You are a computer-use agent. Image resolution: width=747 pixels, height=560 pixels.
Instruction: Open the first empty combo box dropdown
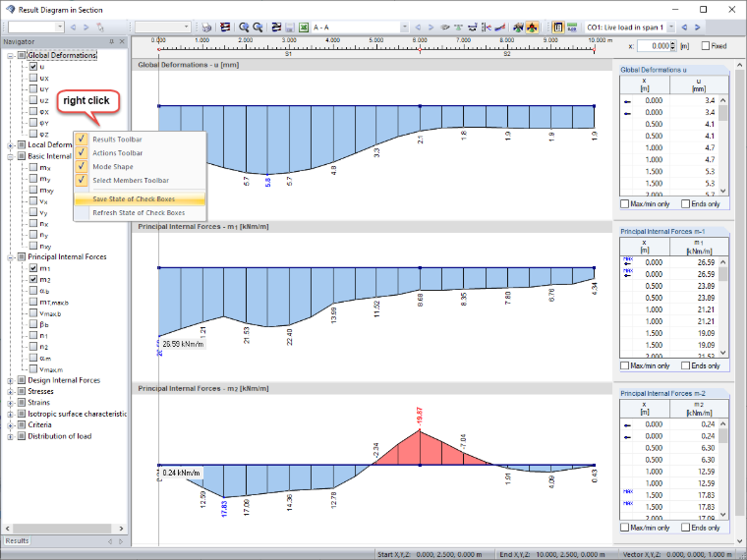60,28
